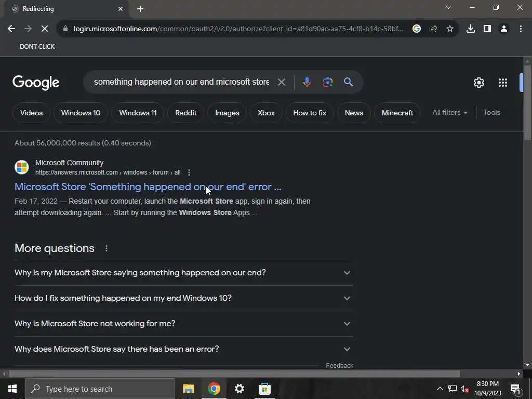Submit the Google search magnifier

coord(348,82)
